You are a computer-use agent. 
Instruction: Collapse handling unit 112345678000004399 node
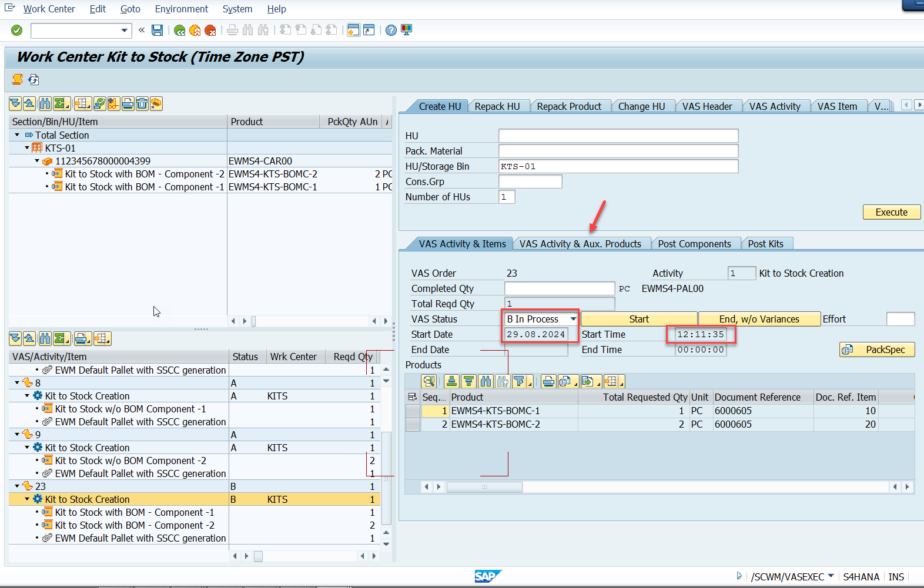(x=37, y=161)
